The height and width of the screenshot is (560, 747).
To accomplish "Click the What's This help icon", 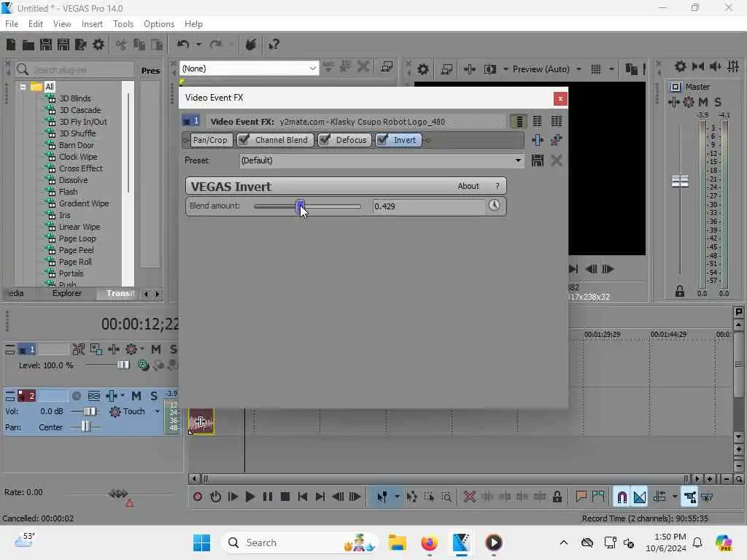I will [274, 44].
